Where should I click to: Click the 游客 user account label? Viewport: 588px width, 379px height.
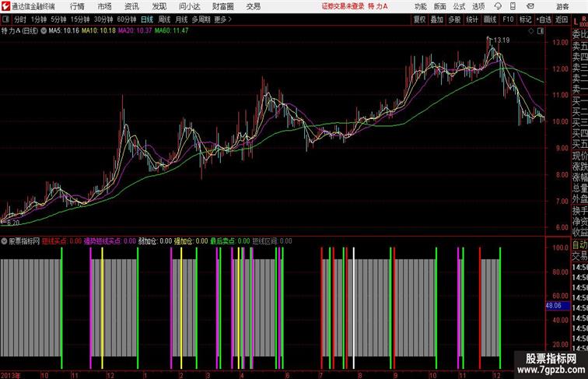pos(562,6)
